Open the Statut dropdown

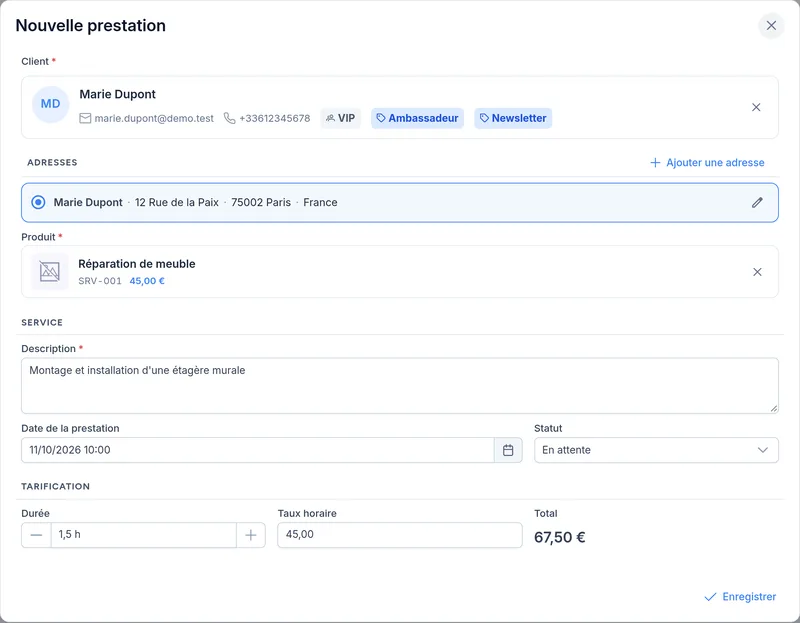pyautogui.click(x=656, y=450)
